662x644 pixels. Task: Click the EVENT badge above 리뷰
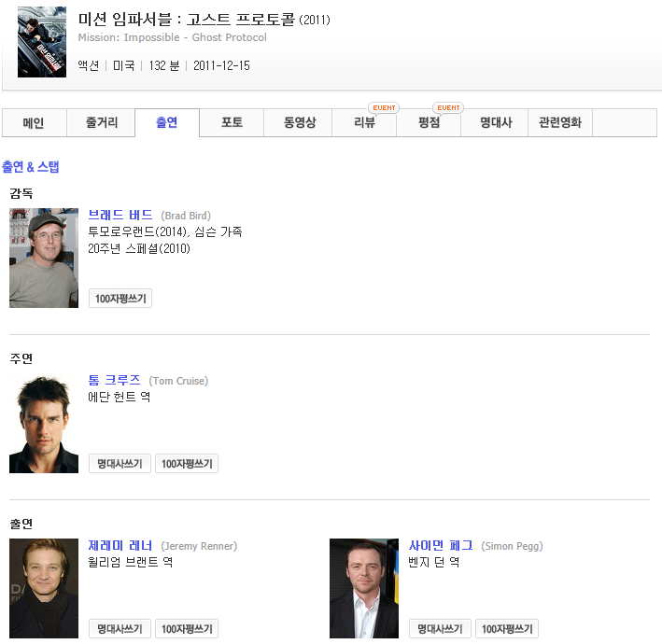click(x=384, y=108)
